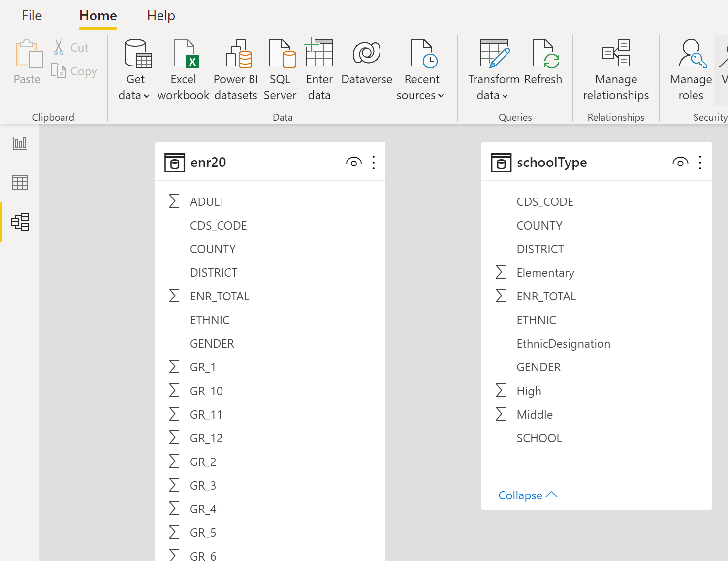Switch to Report view in sidebar
The width and height of the screenshot is (728, 561).
[20, 143]
